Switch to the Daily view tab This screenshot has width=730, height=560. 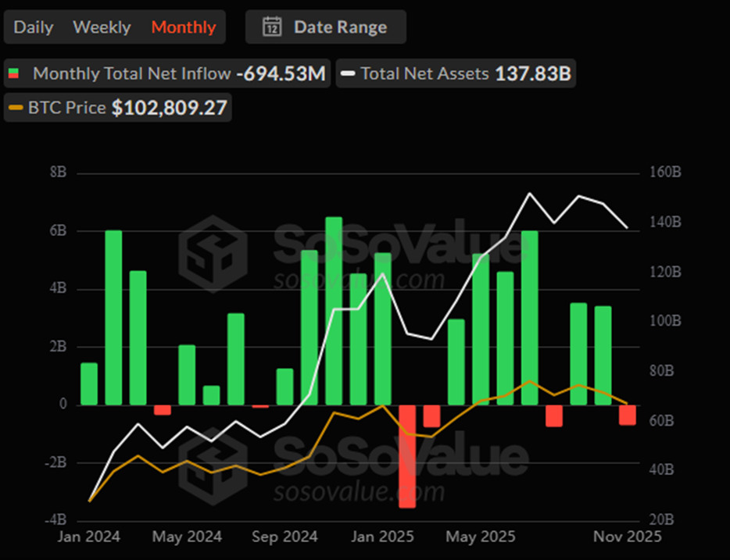(x=34, y=27)
